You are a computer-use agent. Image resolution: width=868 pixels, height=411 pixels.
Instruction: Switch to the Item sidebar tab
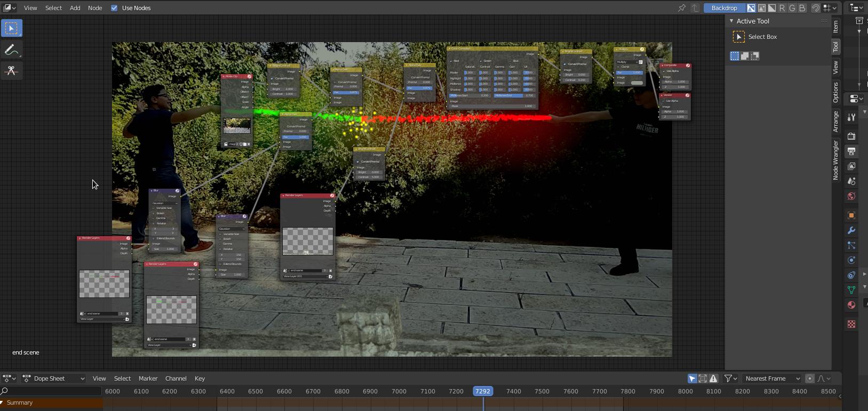(x=836, y=26)
